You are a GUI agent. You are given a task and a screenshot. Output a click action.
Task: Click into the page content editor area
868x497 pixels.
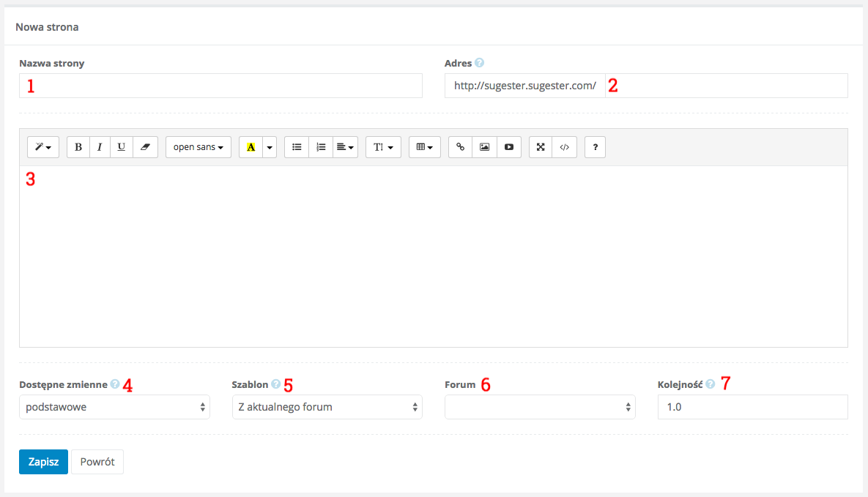pyautogui.click(x=434, y=256)
